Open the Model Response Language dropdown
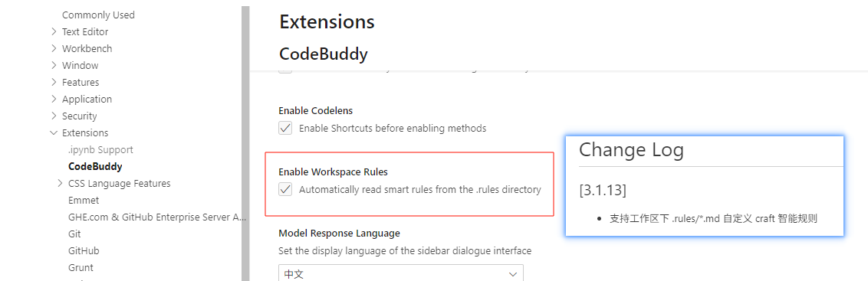Screen dimensions: 868x281 coord(401,273)
